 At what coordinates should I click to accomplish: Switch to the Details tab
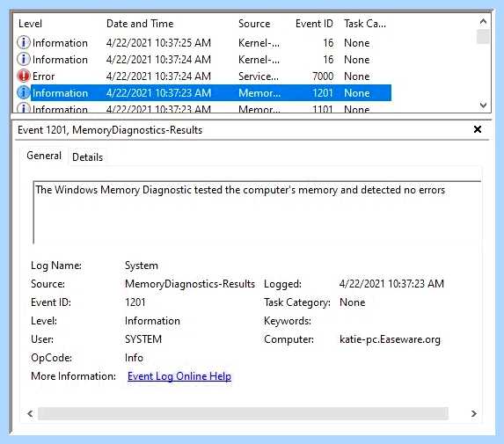[x=87, y=157]
